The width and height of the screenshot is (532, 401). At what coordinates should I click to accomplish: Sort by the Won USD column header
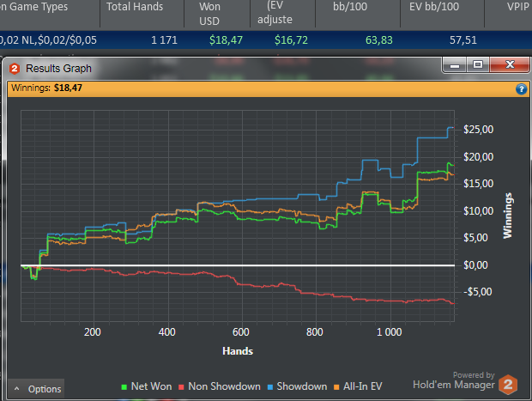[217, 14]
